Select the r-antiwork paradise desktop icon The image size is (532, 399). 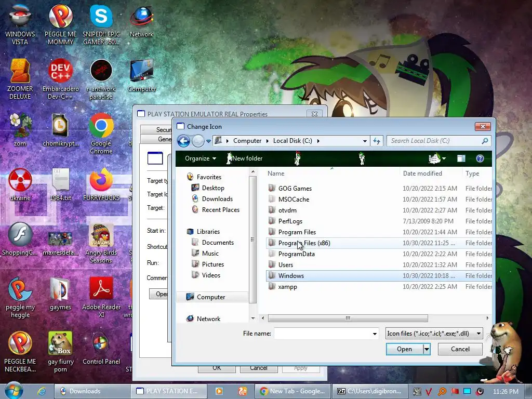(x=101, y=79)
